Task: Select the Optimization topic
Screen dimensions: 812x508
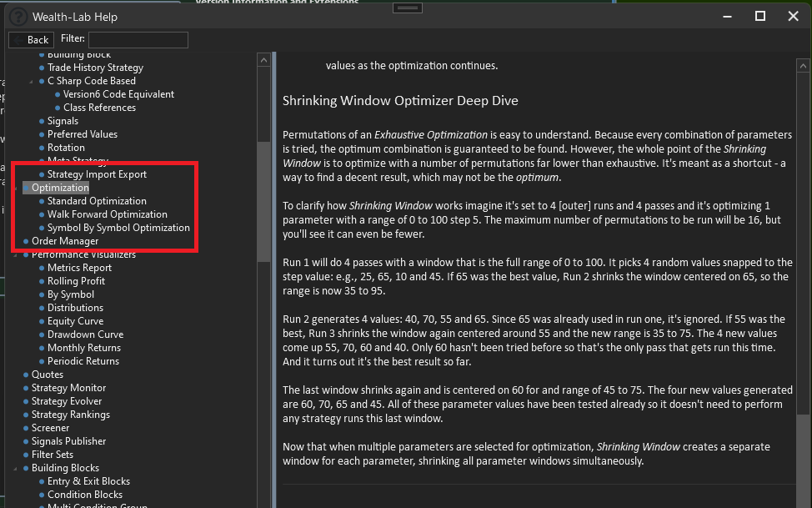Action: coord(60,188)
